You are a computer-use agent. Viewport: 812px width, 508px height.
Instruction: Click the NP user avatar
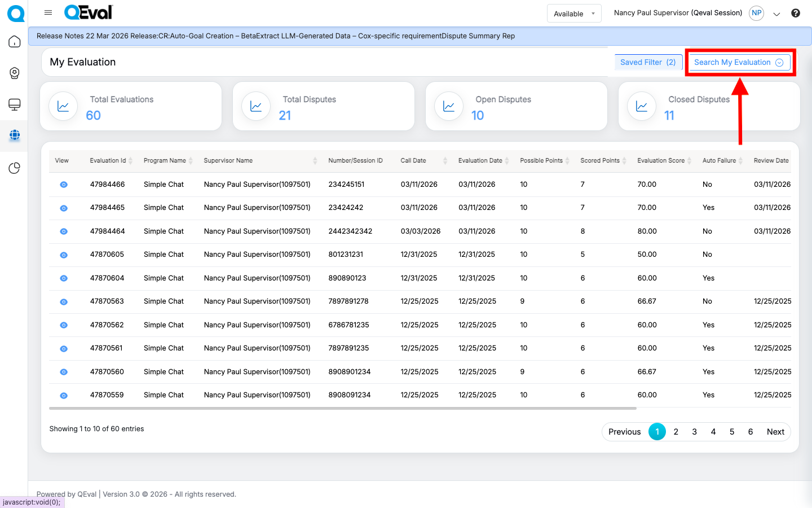[756, 13]
